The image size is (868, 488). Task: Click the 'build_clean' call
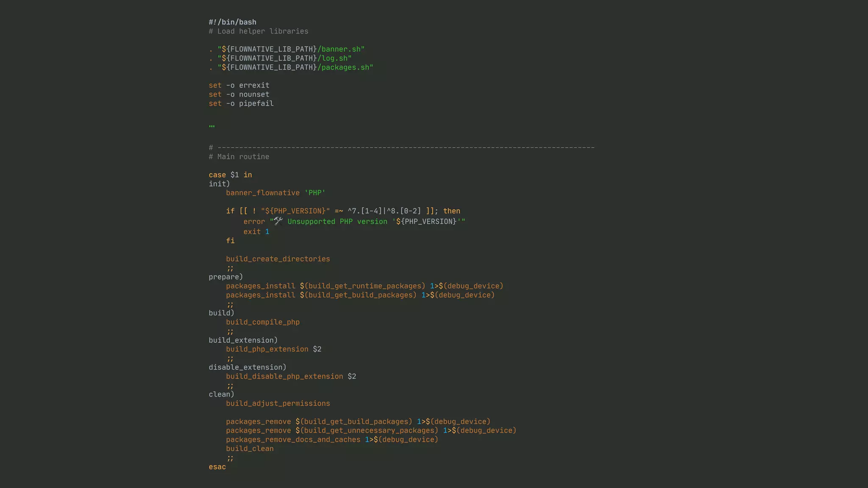[250, 449]
